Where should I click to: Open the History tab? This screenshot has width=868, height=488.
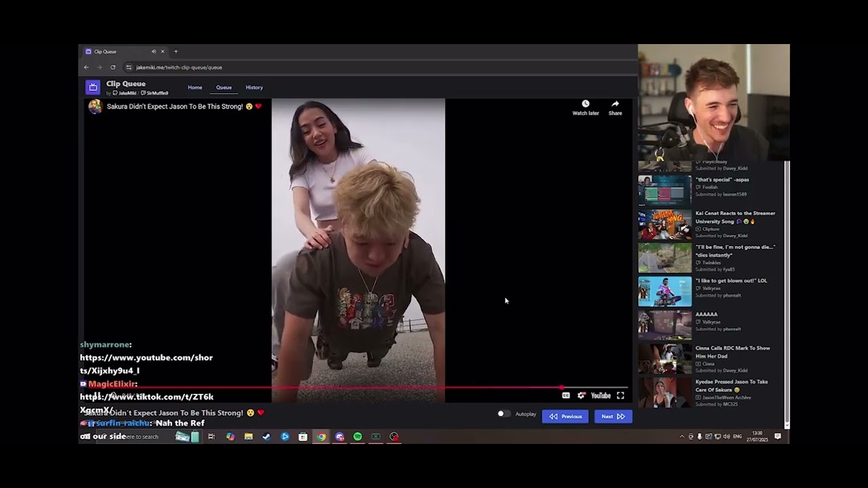[254, 87]
